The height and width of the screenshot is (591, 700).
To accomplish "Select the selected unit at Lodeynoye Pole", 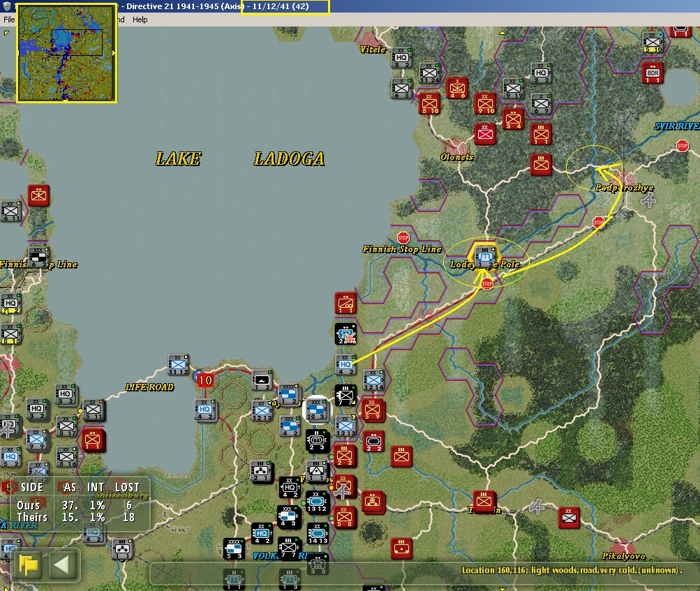I will click(x=485, y=257).
